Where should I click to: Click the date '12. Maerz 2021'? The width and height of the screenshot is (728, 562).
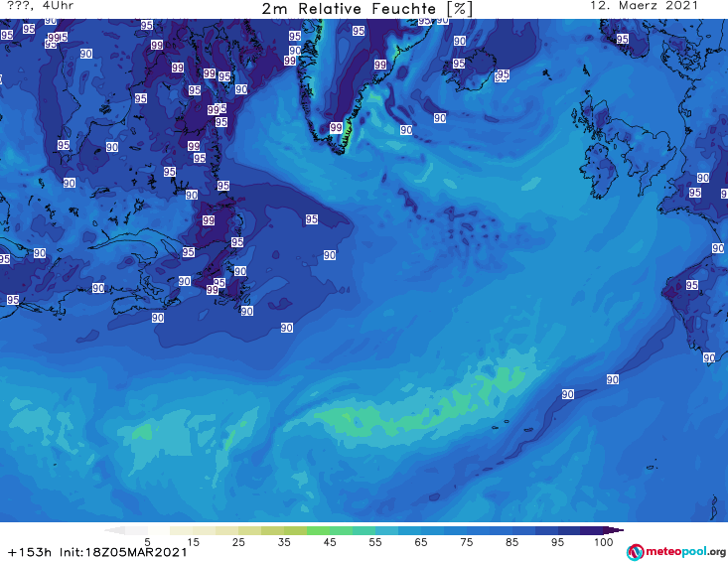pyautogui.click(x=644, y=6)
